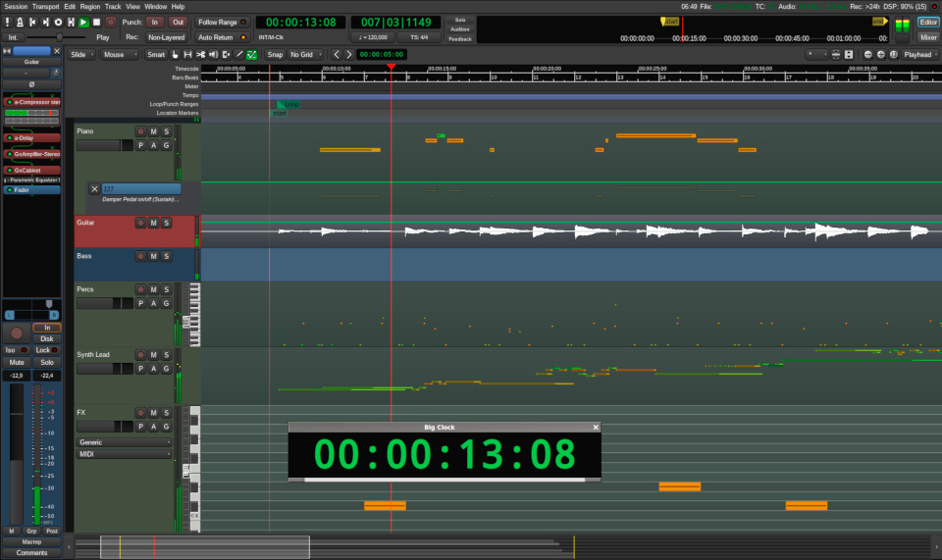The height and width of the screenshot is (560, 942).
Task: Click the Editor button
Action: click(928, 23)
